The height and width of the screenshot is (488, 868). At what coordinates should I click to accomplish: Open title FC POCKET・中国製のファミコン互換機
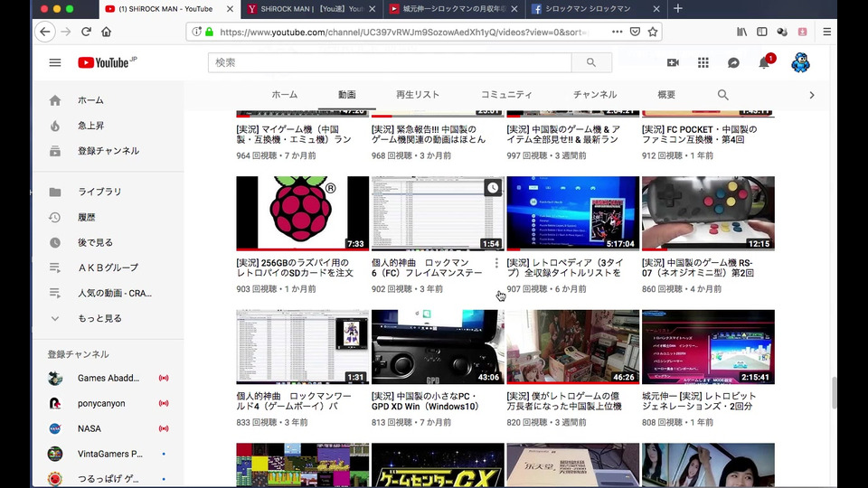[699, 135]
